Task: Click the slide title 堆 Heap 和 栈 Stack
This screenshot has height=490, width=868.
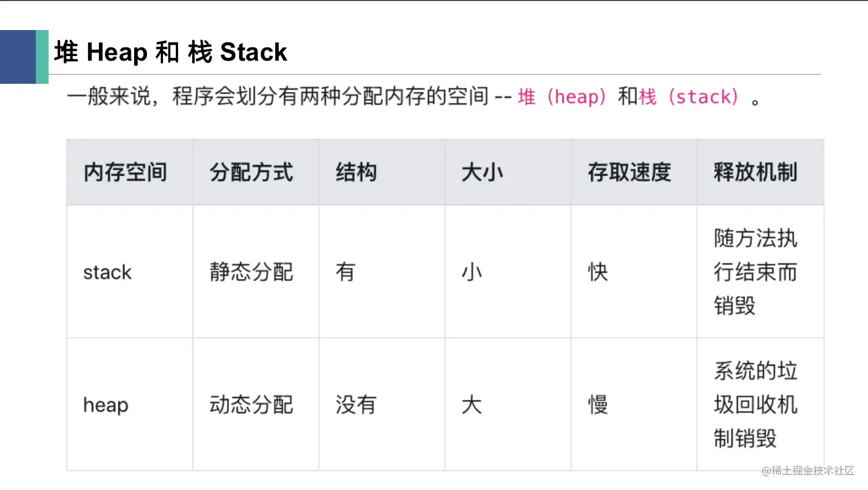Action: [x=171, y=52]
